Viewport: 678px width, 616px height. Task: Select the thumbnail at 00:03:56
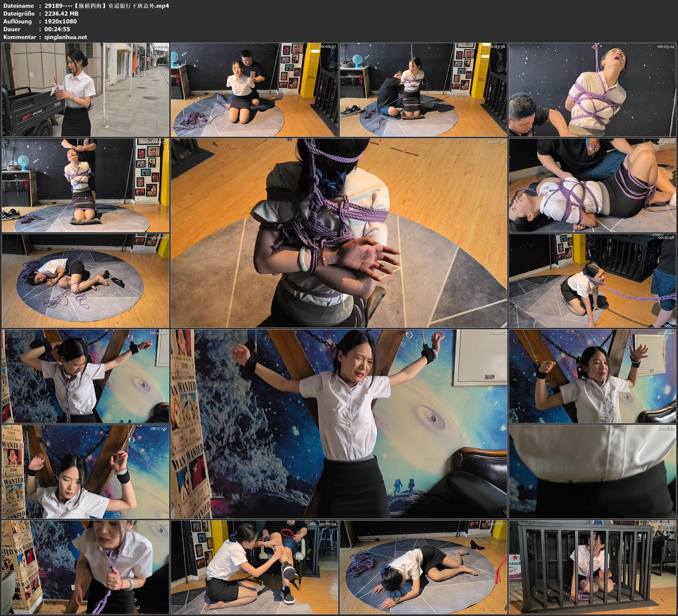click(x=423, y=89)
